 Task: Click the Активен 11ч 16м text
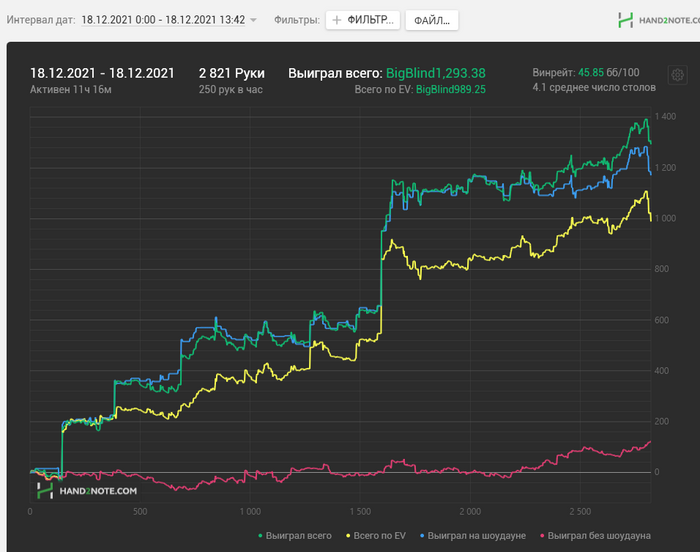tap(71, 89)
